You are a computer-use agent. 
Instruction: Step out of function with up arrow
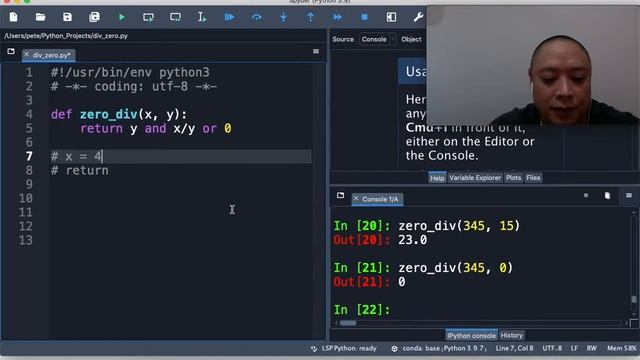310,17
